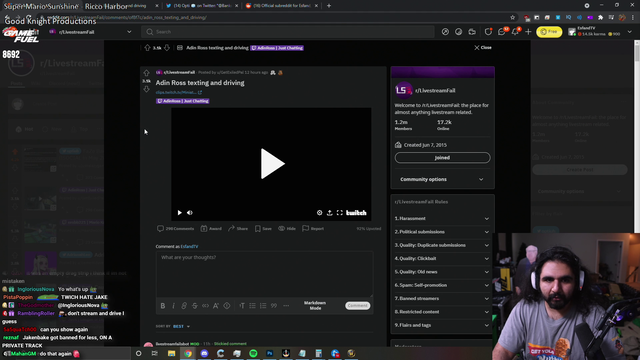This screenshot has width=640, height=360.
Task: Toggle superscript in comment editor
Action: (216, 306)
